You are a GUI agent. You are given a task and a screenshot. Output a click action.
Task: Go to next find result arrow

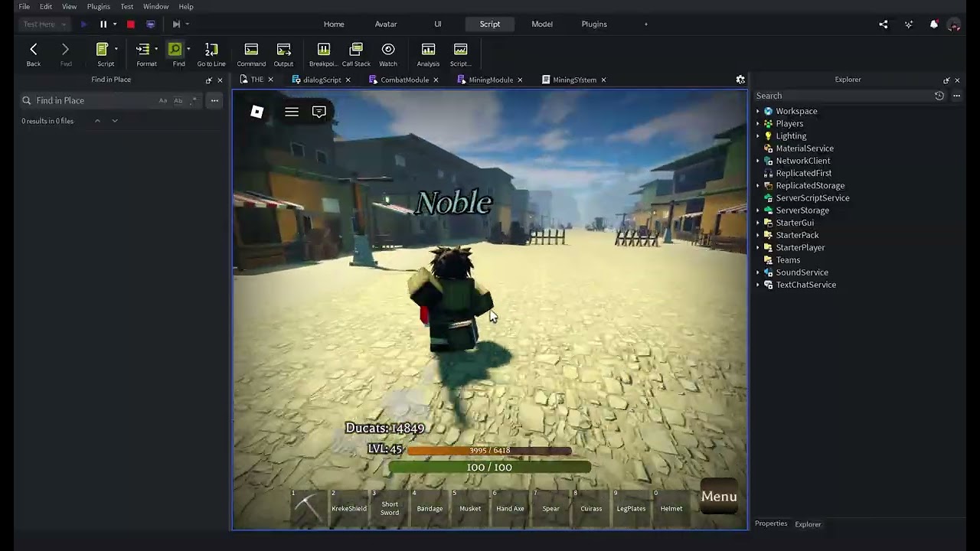click(x=115, y=121)
